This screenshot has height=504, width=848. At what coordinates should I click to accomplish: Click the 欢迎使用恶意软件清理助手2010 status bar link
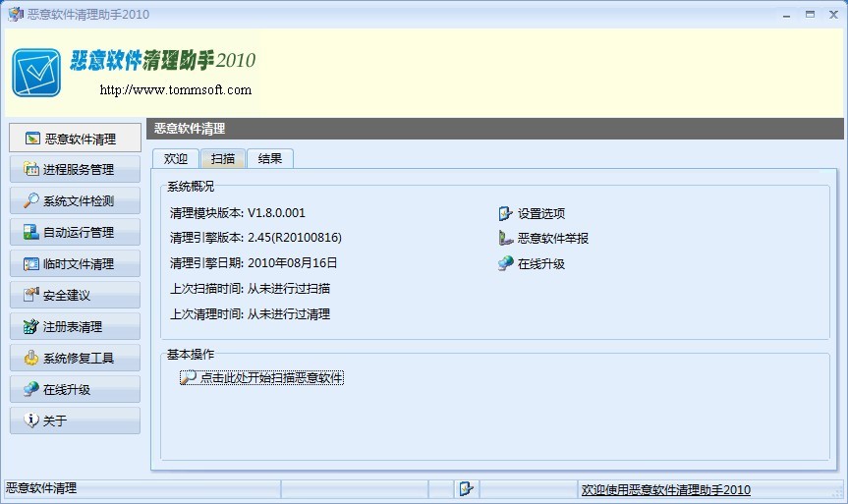pyautogui.click(x=666, y=490)
